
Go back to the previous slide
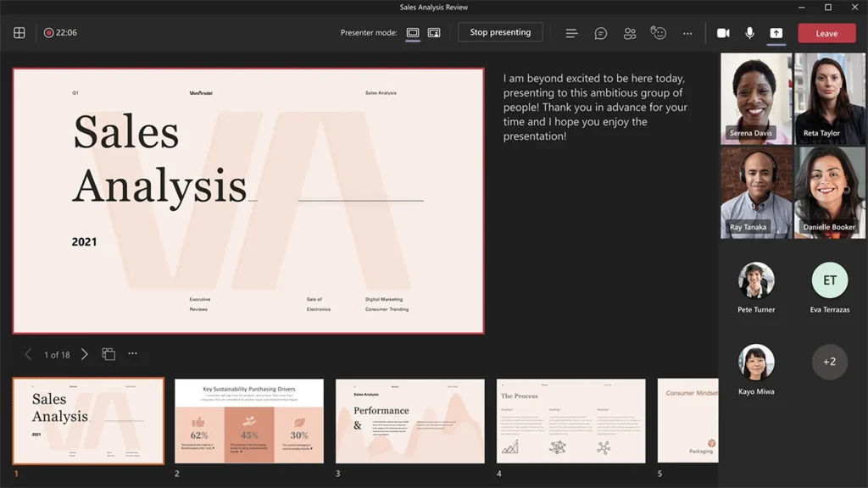(x=26, y=354)
